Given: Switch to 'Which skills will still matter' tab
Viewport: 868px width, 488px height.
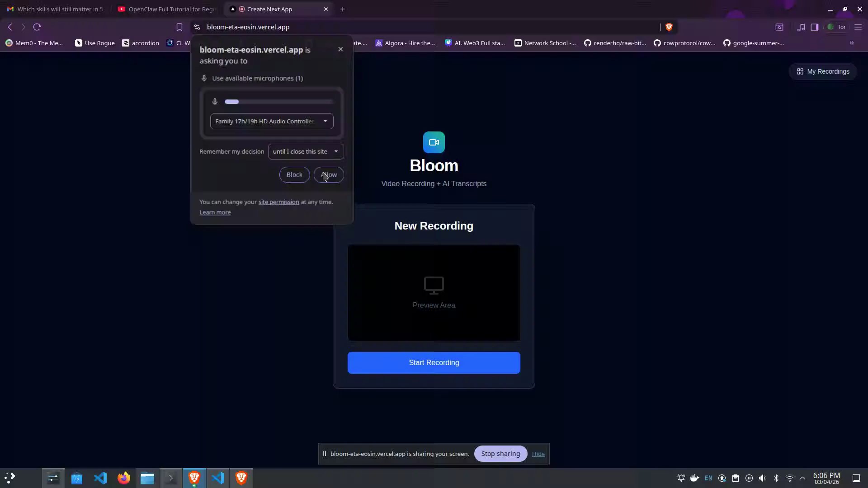Looking at the screenshot, I should pyautogui.click(x=55, y=9).
